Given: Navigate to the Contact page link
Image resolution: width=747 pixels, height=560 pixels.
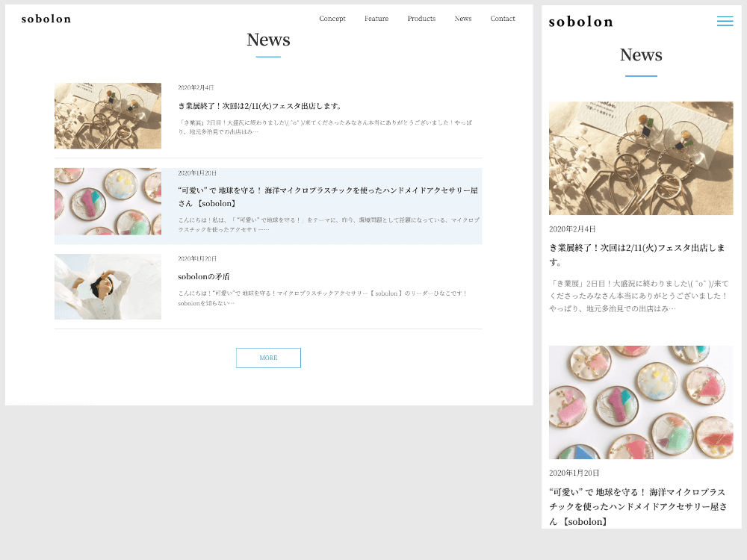Looking at the screenshot, I should coord(503,19).
